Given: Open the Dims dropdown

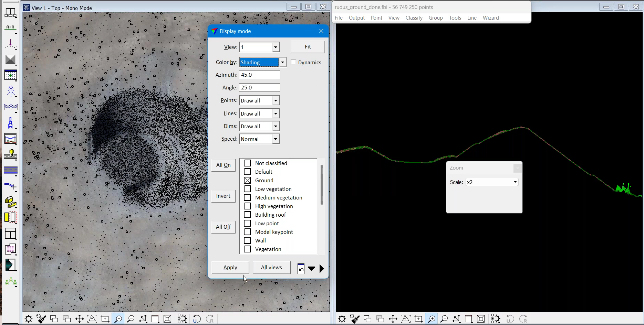Looking at the screenshot, I should (x=276, y=126).
